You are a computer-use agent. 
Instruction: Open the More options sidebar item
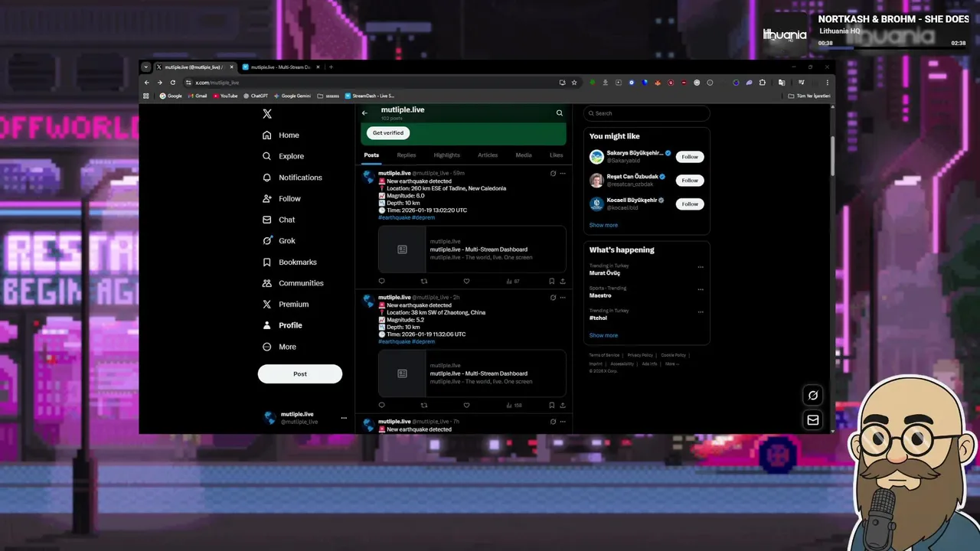pyautogui.click(x=279, y=347)
